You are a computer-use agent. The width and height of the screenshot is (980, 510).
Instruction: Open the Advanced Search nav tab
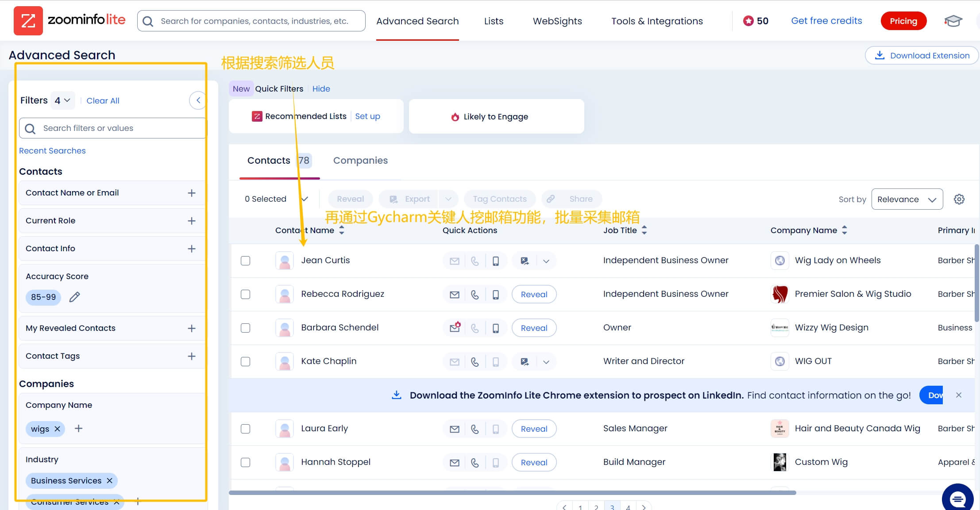coord(417,21)
